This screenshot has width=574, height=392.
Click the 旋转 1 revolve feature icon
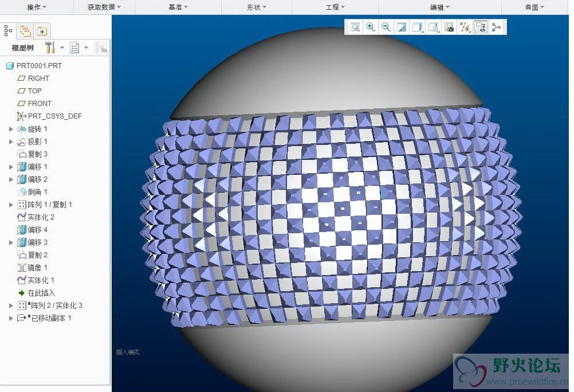pos(22,129)
